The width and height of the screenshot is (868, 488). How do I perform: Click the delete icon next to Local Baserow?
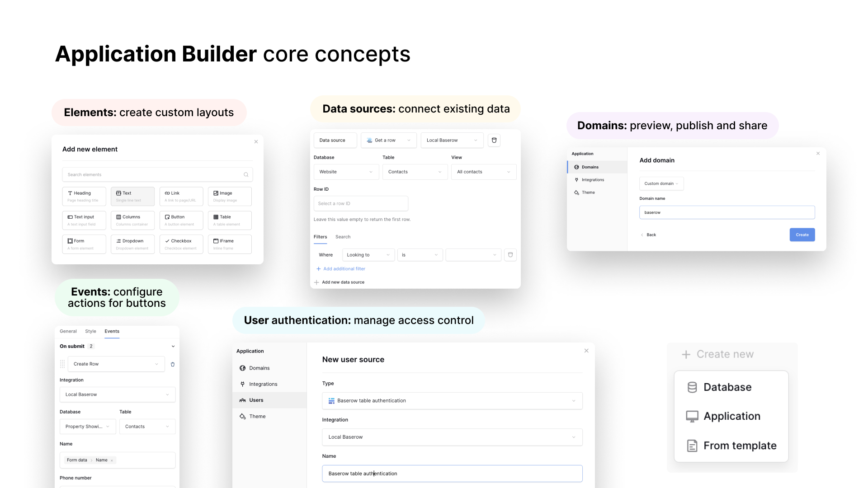click(494, 140)
